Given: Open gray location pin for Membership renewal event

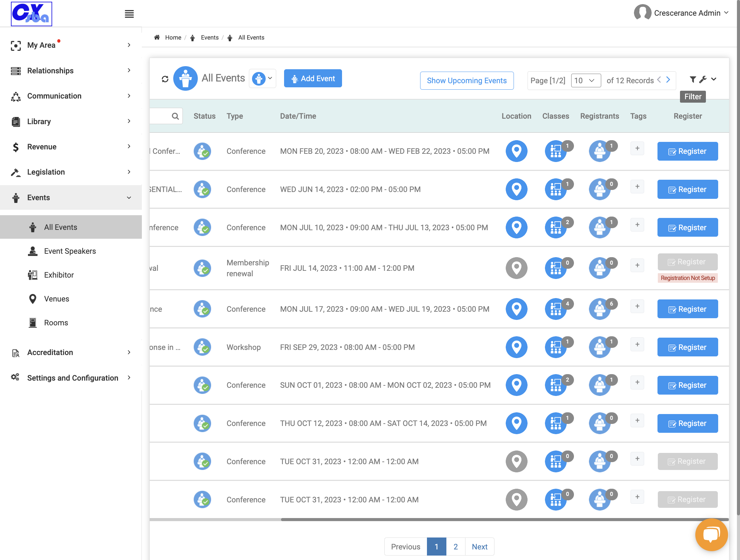Looking at the screenshot, I should coord(516,268).
